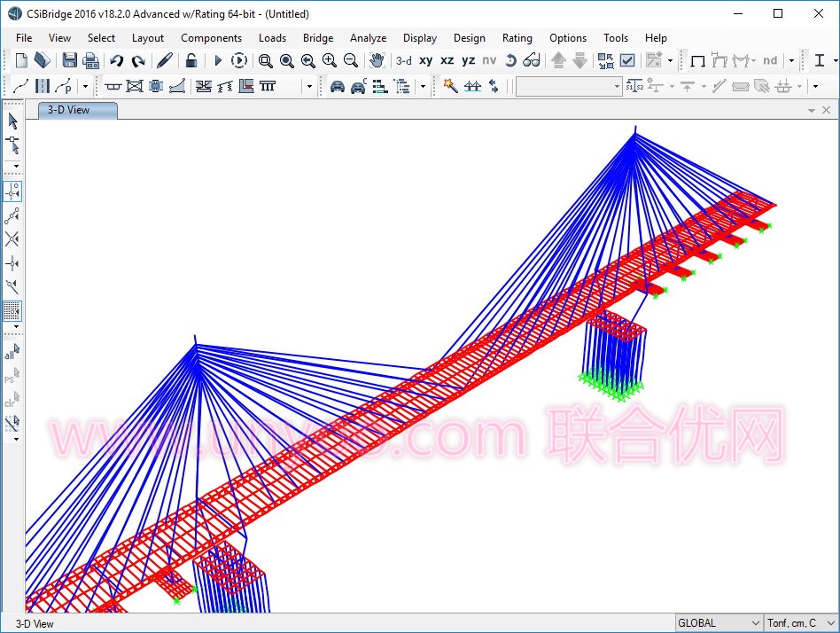Screen dimensions: 840x633
Task: Open the File menu
Action: [x=24, y=37]
